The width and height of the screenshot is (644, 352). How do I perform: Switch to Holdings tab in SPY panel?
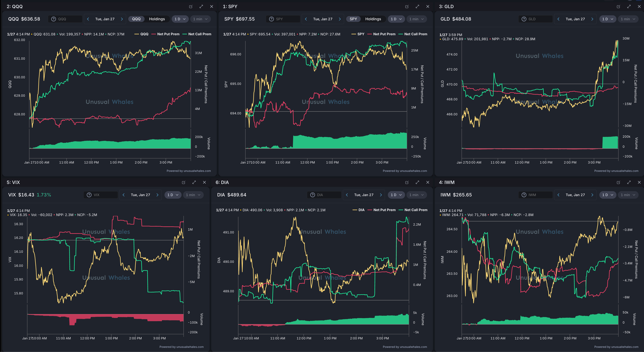click(373, 19)
